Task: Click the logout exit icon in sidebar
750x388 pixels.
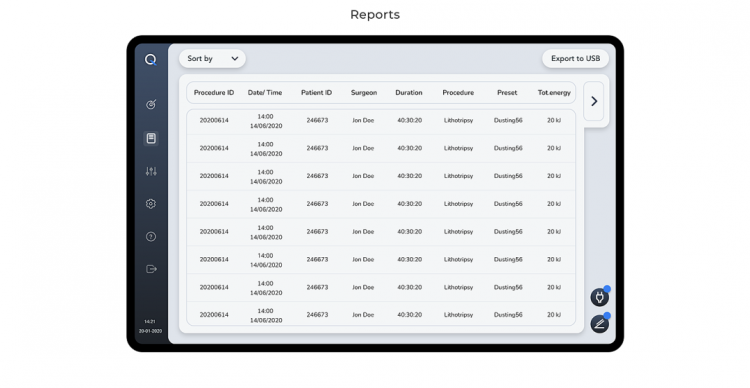Action: pyautogui.click(x=151, y=269)
